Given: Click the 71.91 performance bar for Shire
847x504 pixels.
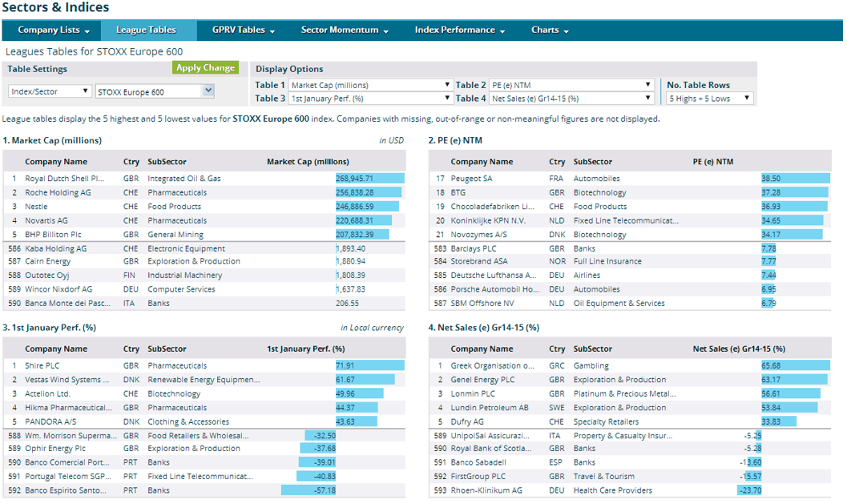Looking at the screenshot, I should click(x=370, y=365).
